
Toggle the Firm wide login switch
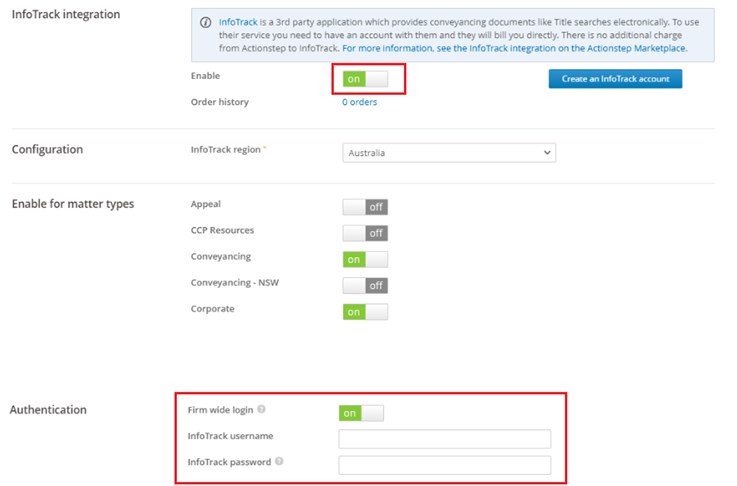tap(361, 413)
